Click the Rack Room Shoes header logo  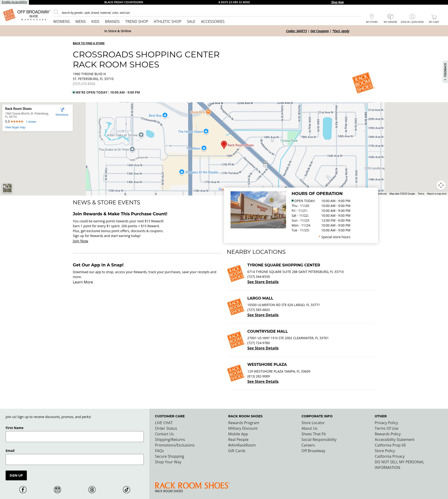(10, 15)
